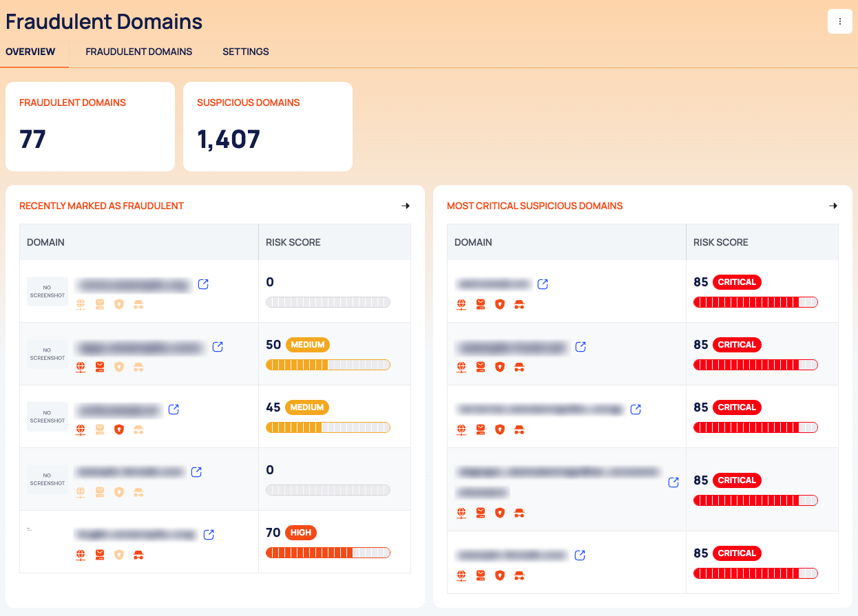Click the MEDIUM badge next to 45
Screen dimensions: 858x616
point(307,407)
